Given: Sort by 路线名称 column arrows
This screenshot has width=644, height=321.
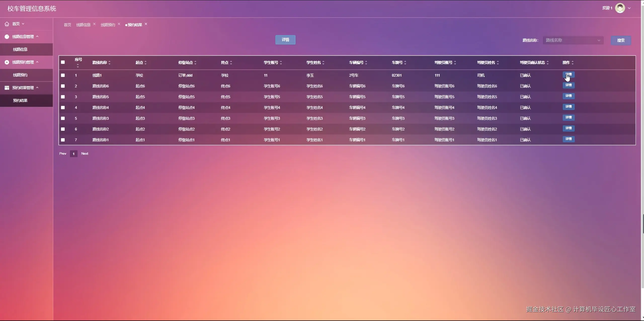Looking at the screenshot, I should (x=109, y=63).
